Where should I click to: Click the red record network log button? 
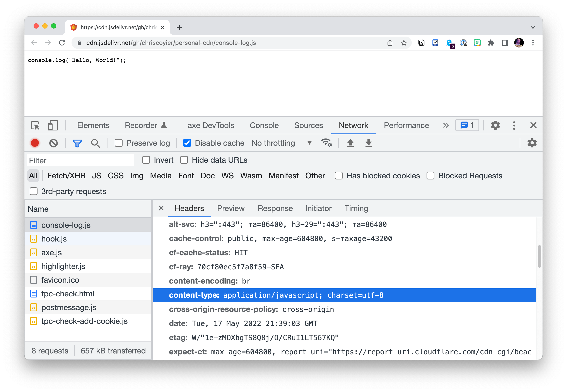tap(35, 143)
